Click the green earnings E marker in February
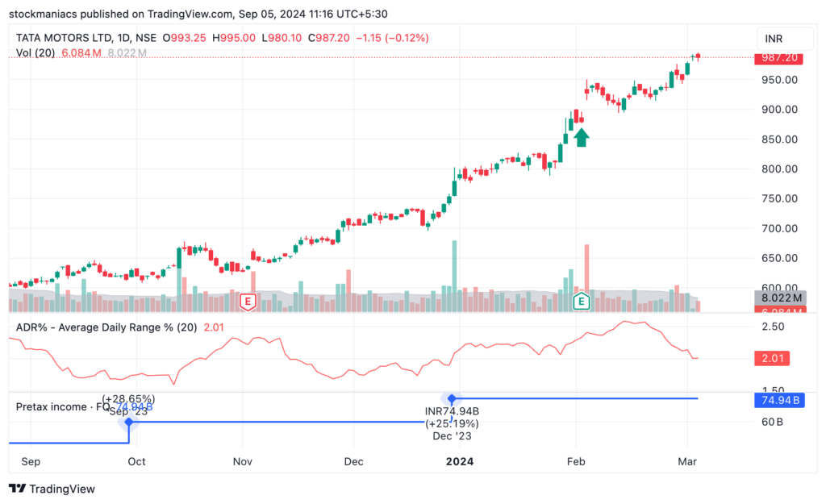The image size is (826, 504). tap(581, 302)
